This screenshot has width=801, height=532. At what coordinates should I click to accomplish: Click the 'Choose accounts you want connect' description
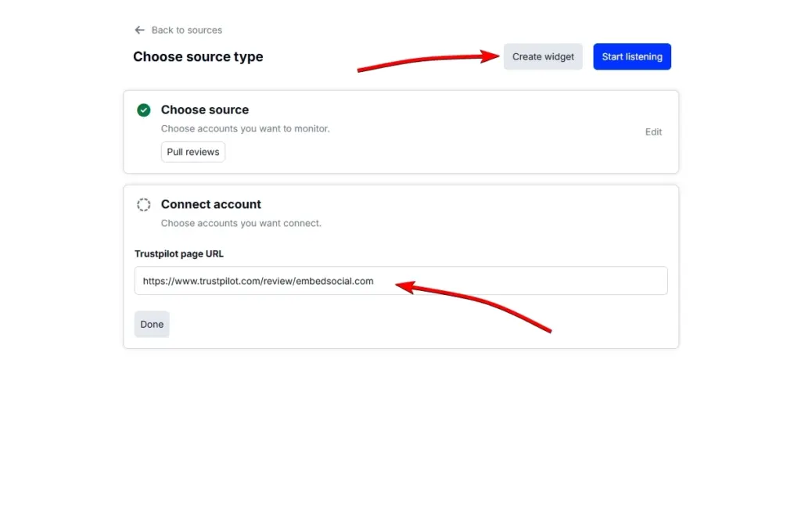click(241, 223)
